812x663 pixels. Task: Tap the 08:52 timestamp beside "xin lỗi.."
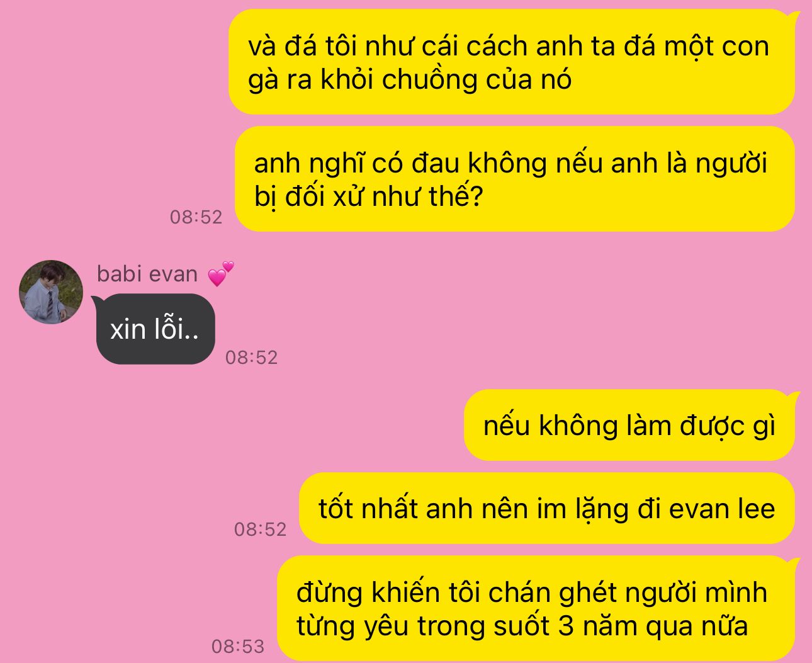coord(251,357)
